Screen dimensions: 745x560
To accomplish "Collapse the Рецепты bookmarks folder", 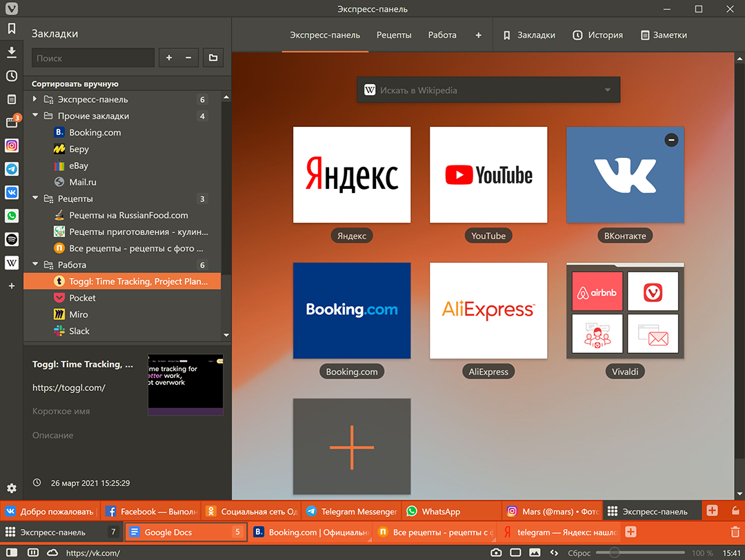I will click(34, 198).
